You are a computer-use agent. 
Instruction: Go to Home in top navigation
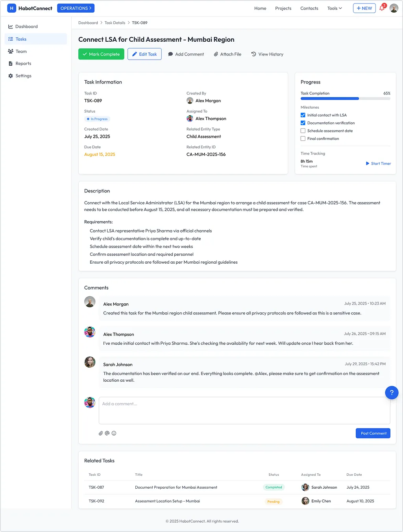point(260,8)
